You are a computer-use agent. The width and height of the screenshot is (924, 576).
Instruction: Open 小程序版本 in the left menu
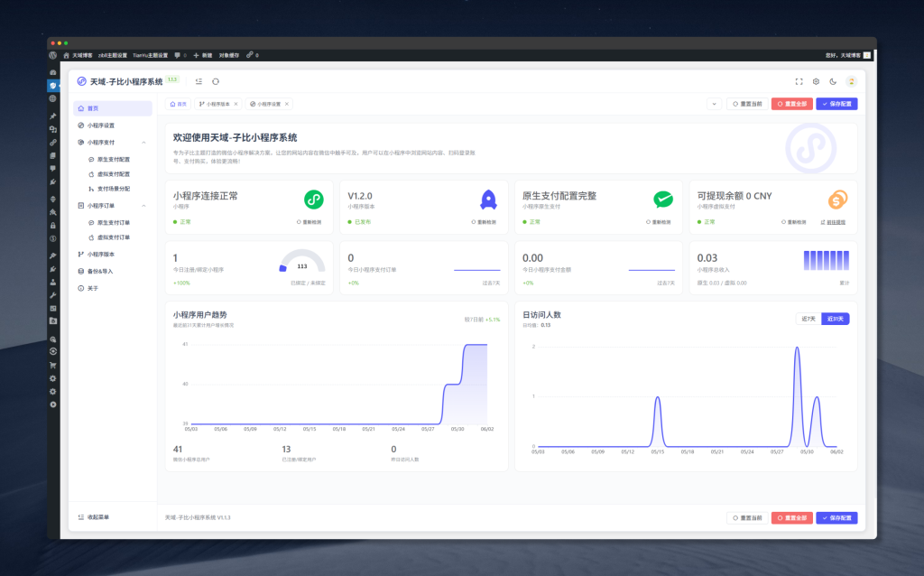113,255
